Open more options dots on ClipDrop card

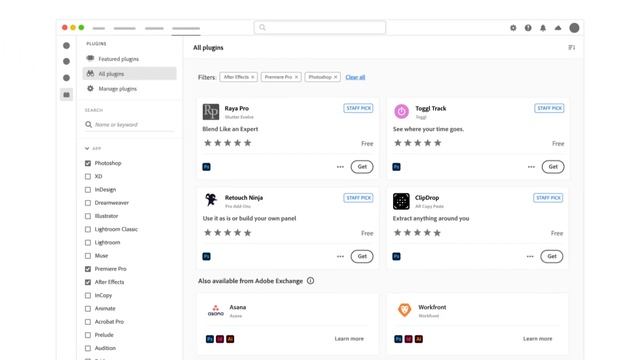point(530,256)
